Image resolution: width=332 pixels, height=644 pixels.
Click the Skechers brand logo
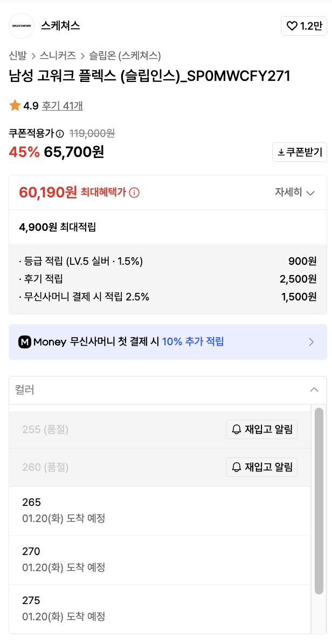click(x=22, y=26)
